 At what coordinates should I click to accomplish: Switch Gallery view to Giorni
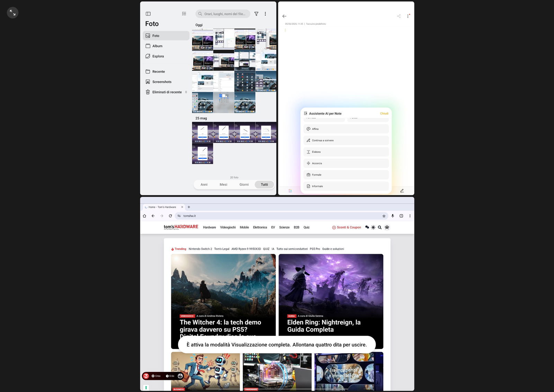click(244, 185)
